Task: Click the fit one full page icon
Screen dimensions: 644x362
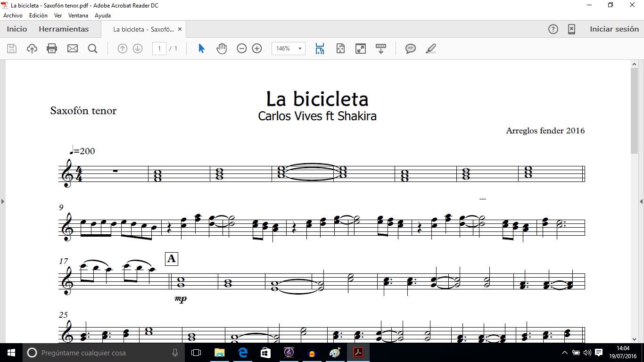Action: tap(340, 49)
